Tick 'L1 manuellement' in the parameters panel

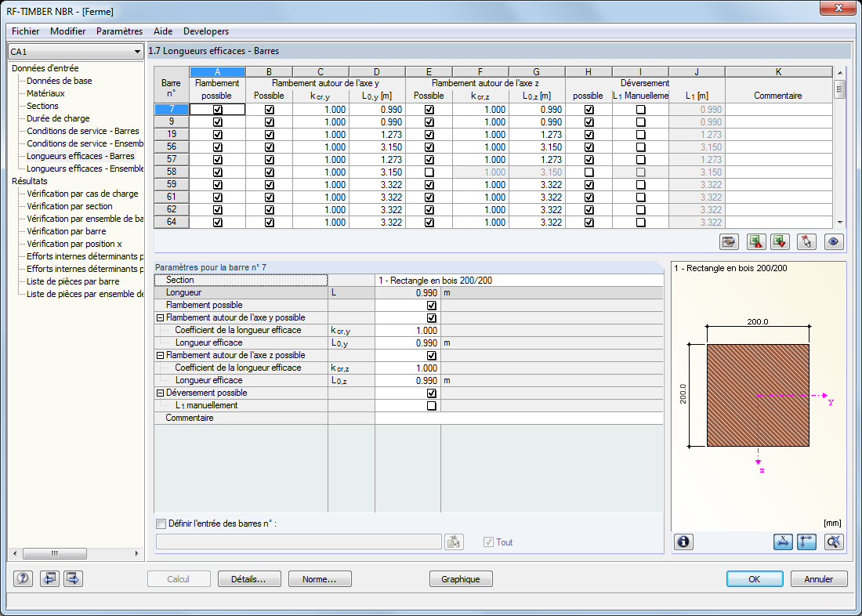point(431,406)
